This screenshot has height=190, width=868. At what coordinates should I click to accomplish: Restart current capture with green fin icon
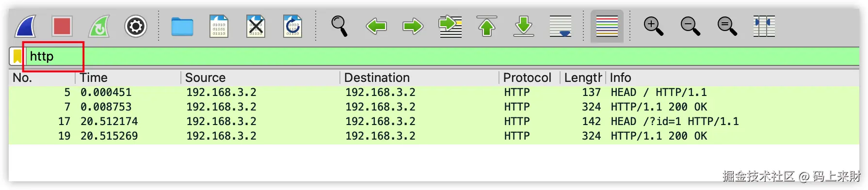99,26
